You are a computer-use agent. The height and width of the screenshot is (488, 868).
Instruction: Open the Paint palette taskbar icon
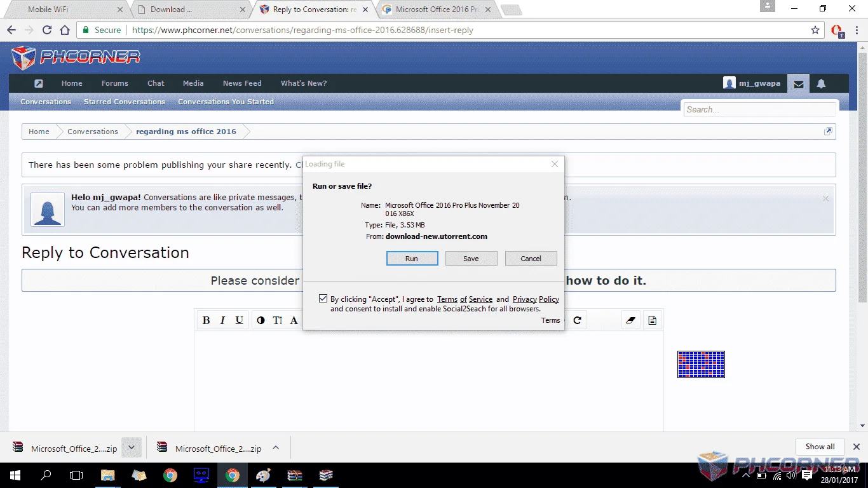click(x=263, y=475)
